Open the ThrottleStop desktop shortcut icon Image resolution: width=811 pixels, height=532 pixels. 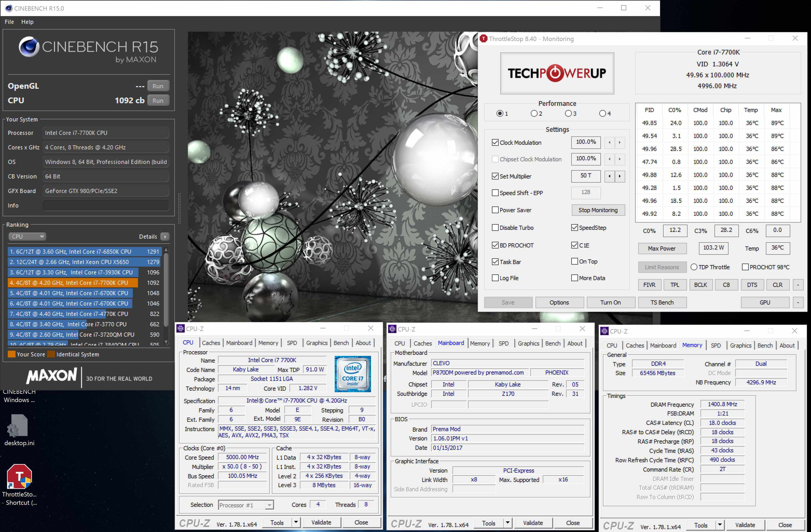click(x=19, y=477)
